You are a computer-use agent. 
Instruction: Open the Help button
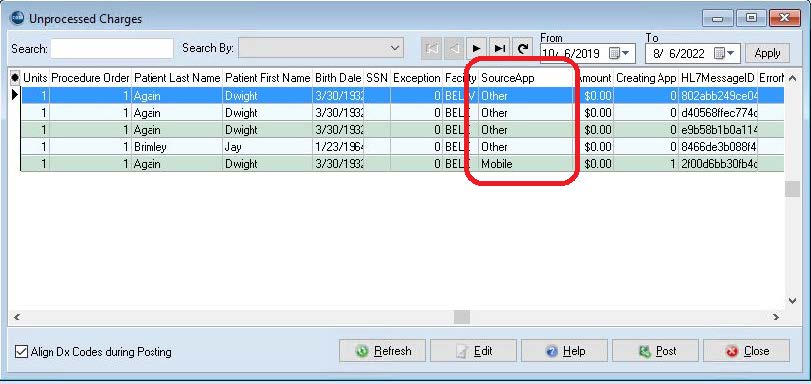click(x=564, y=351)
